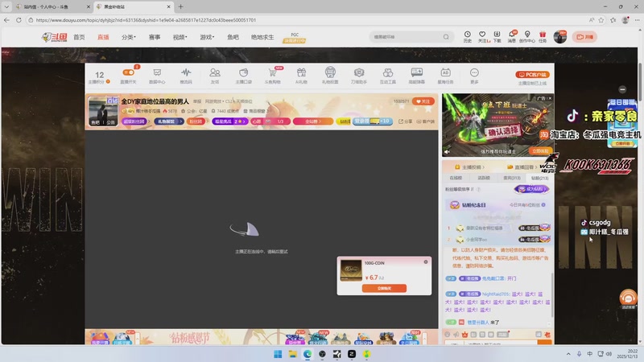Expand the 全站榜 ranking pill
This screenshot has width=644, height=362.
pyautogui.click(x=313, y=121)
